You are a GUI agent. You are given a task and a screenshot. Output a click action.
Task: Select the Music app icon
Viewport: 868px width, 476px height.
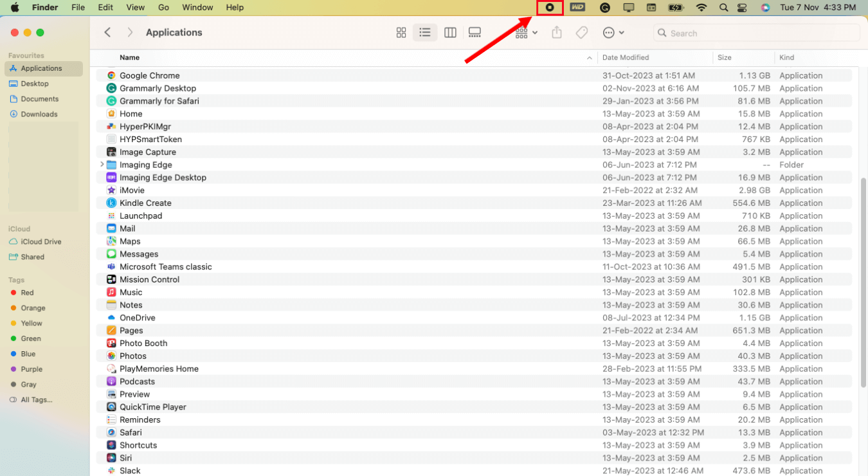coord(111,292)
